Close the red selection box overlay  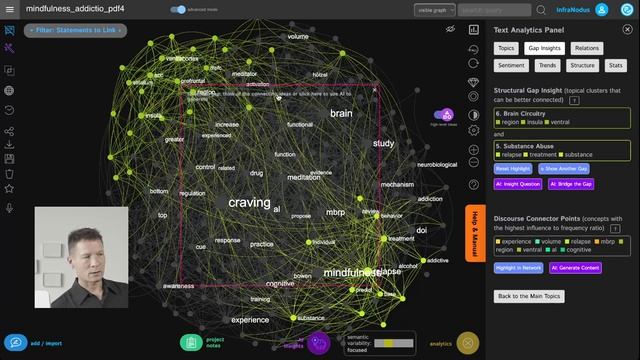(375, 90)
